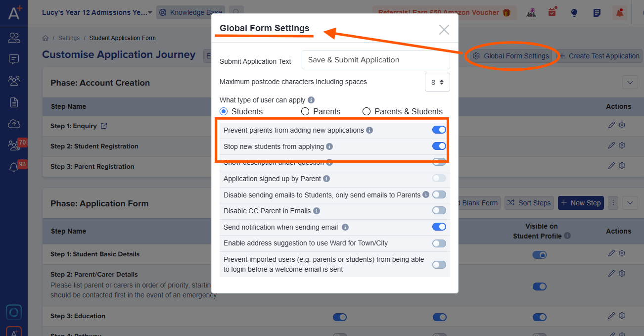Viewport: 644px width, 336px height.
Task: Turn on Disable CC Parent in Emails
Action: (x=439, y=210)
